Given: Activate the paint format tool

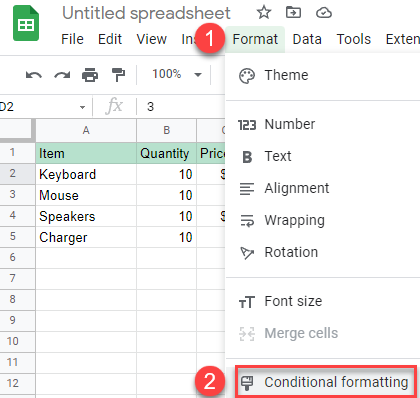Looking at the screenshot, I should click(118, 75).
